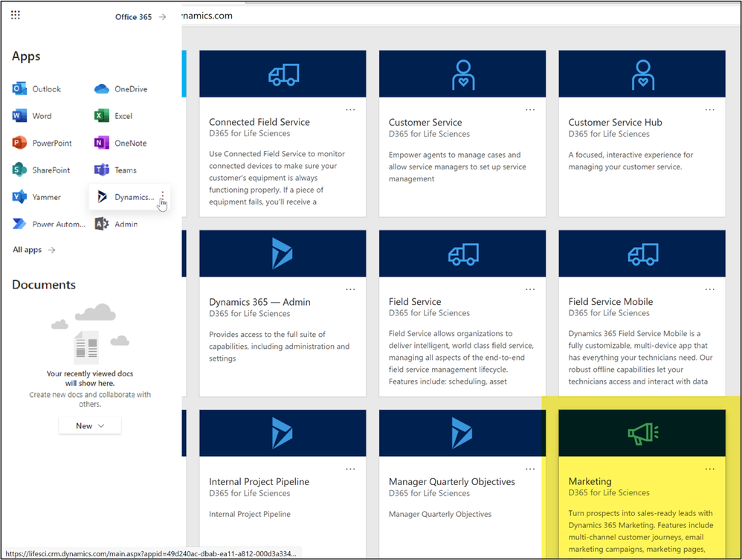Click the Customer Service Hub header icon
This screenshot has height=560, width=742.
pos(642,75)
